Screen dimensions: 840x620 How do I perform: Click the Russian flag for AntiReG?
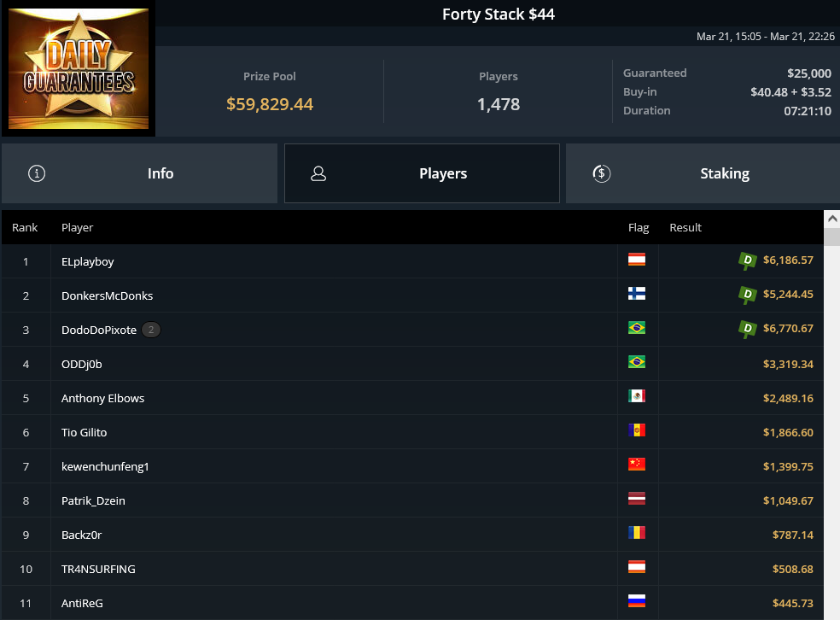[x=637, y=600]
